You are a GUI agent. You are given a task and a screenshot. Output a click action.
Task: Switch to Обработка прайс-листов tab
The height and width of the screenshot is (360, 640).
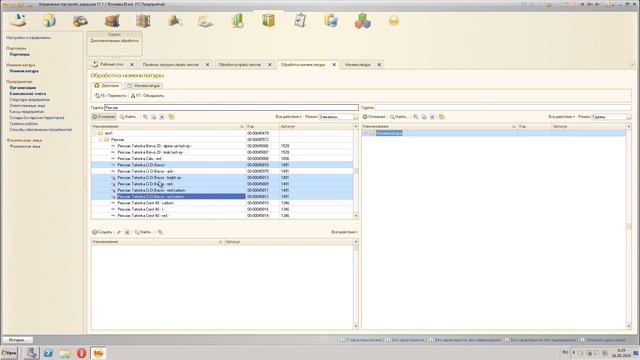click(x=240, y=64)
